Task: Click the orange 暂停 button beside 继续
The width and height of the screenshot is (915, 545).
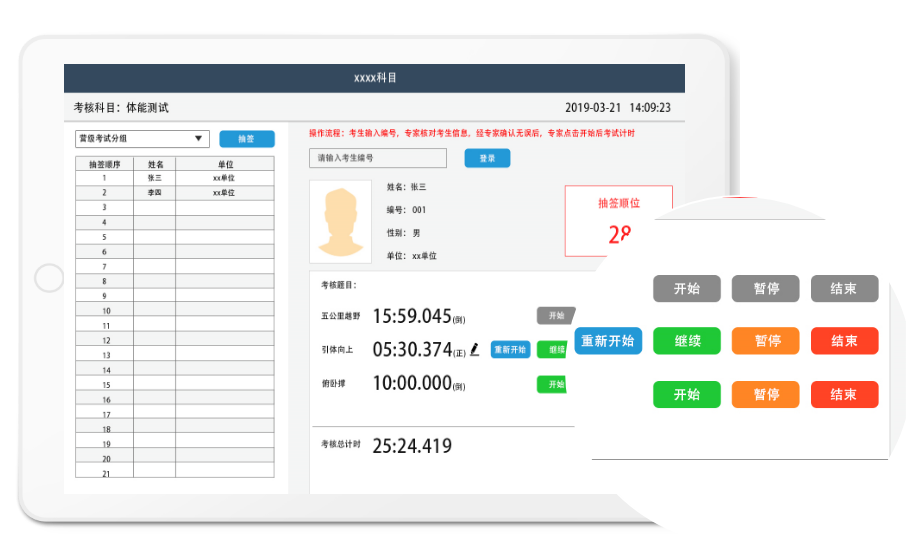Action: coord(766,341)
